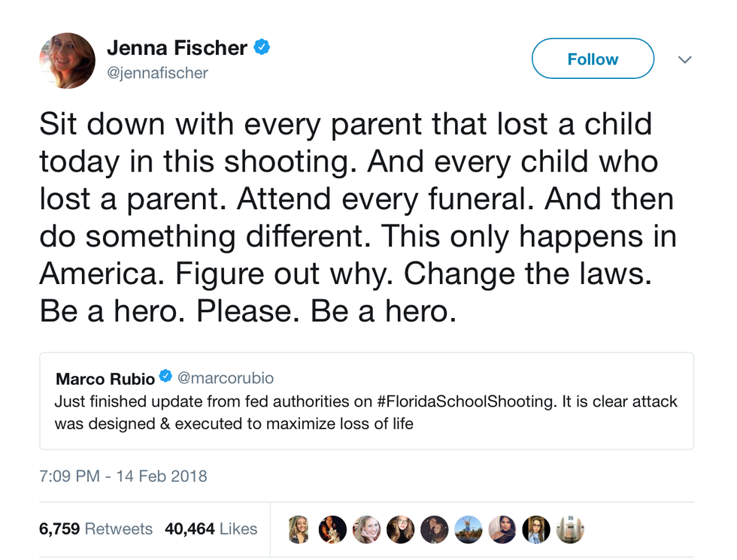
Task: Click the Marco Rubio name in quote
Action: pos(105,377)
